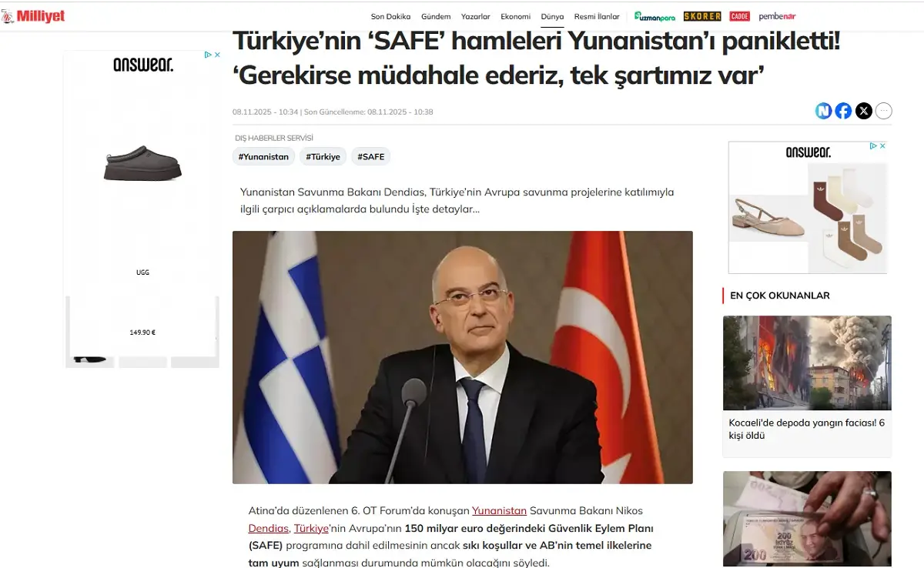Open Kocaeli fire news thumbnail
The height and width of the screenshot is (568, 924).
[x=807, y=363]
